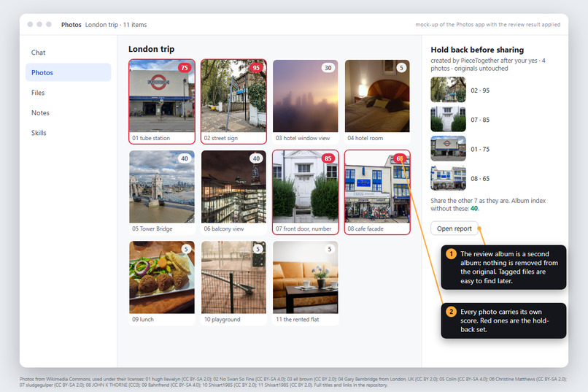Open the 01 tube station photo

coord(162,96)
